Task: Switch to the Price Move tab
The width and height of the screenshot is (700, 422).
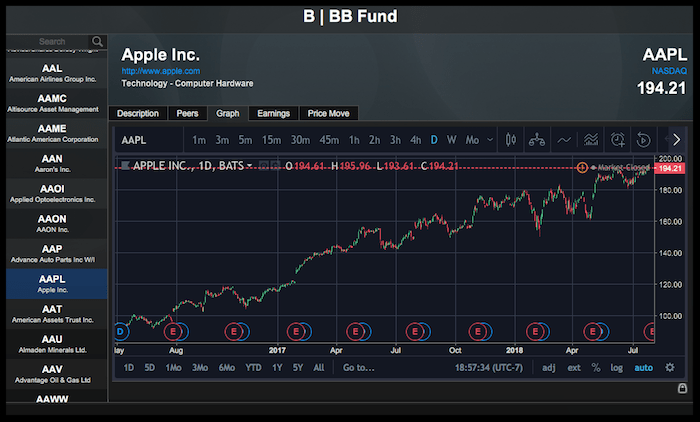Action: (328, 113)
